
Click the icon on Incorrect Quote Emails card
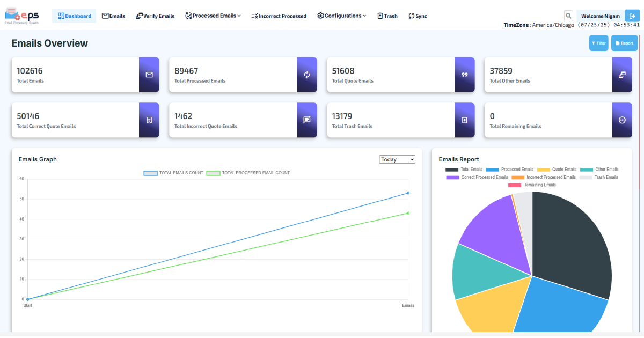[307, 120]
